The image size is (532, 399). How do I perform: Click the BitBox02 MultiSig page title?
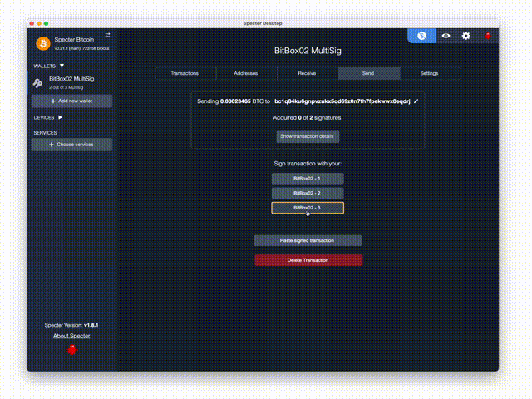click(308, 51)
